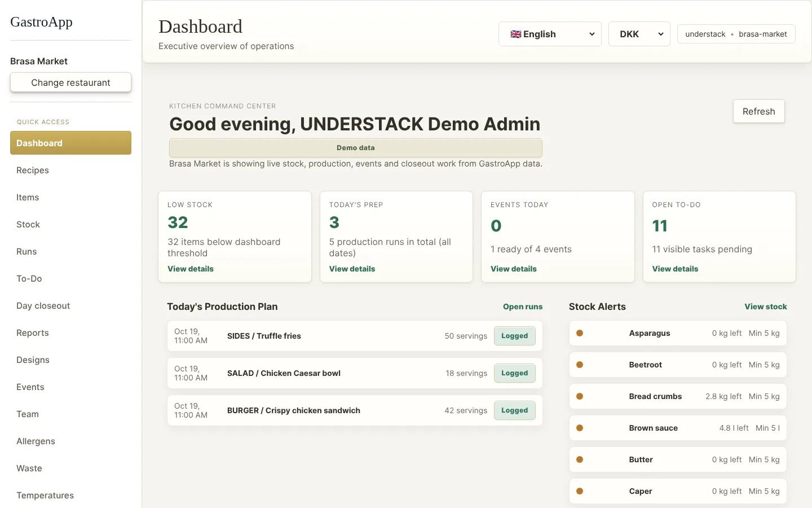Open Recipes from the sidebar
The height and width of the screenshot is (508, 812).
[70, 170]
